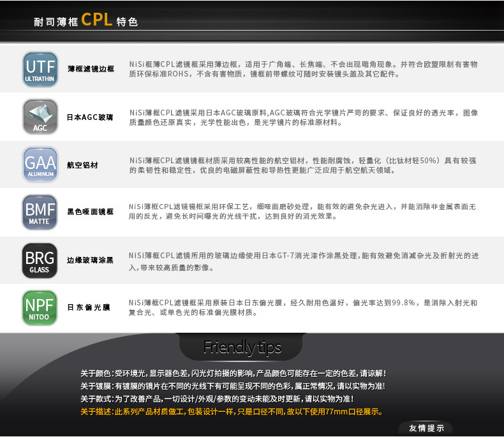Select the black BRG Glass icon
This screenshot has width=504, height=438.
click(x=40, y=260)
